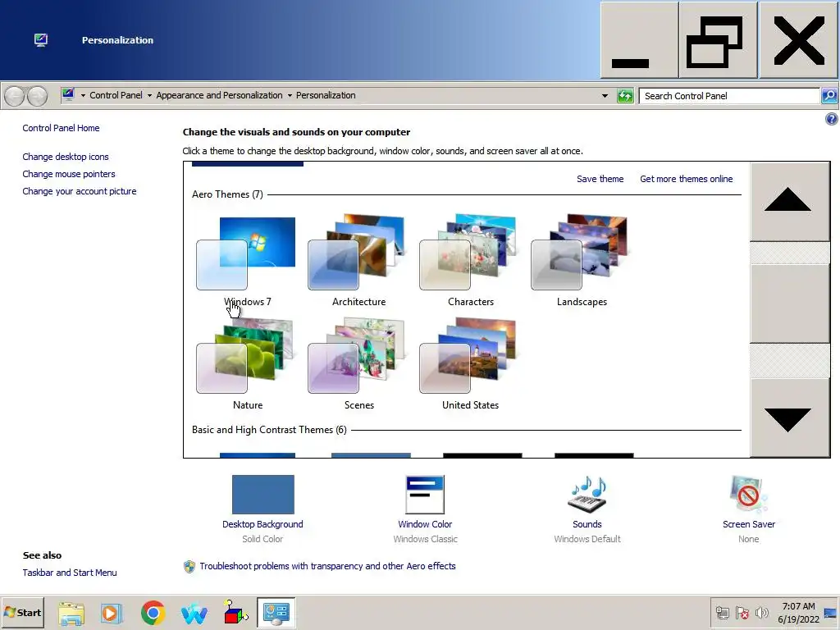Click the Save theme link
The image size is (840, 630).
tap(600, 179)
